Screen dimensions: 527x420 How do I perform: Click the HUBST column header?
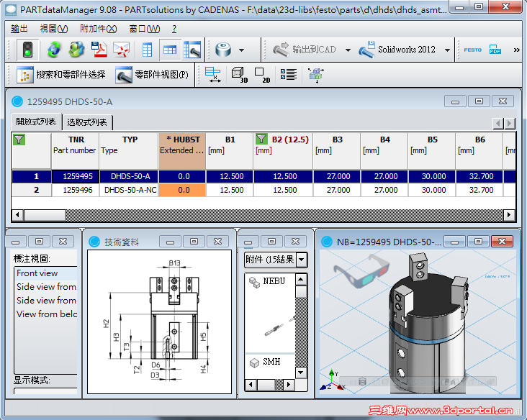click(182, 151)
